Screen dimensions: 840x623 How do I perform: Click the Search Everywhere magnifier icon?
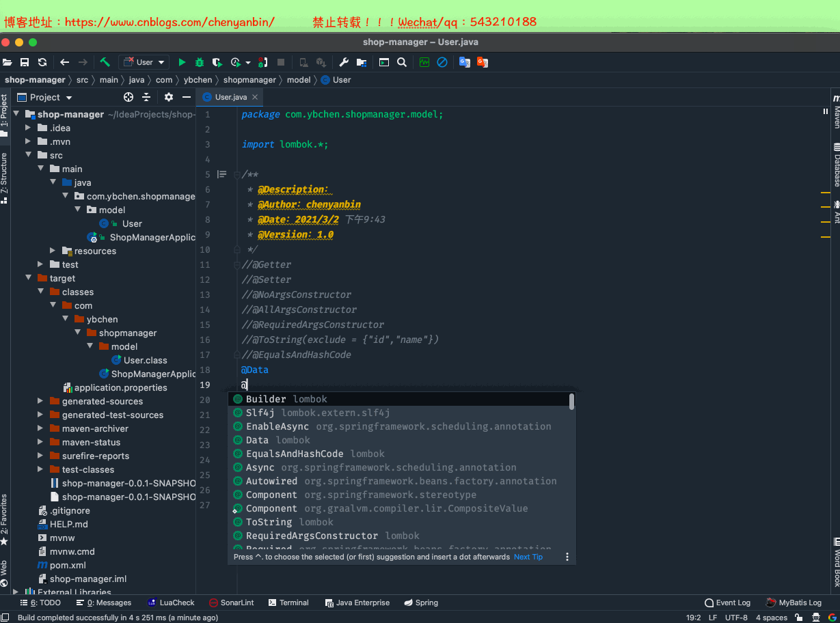click(402, 62)
